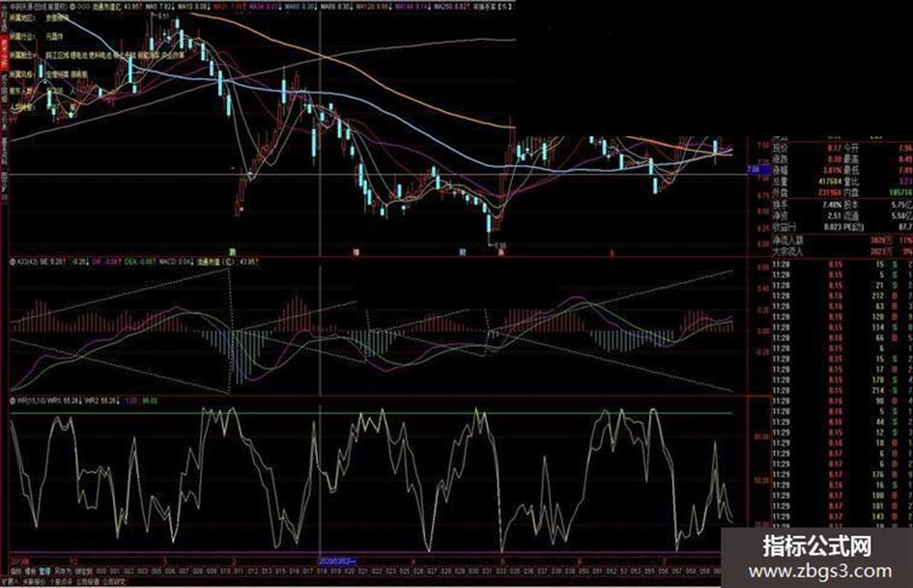The width and height of the screenshot is (913, 588).
Task: Select the highlighted 管理 tab
Action: coord(44,572)
